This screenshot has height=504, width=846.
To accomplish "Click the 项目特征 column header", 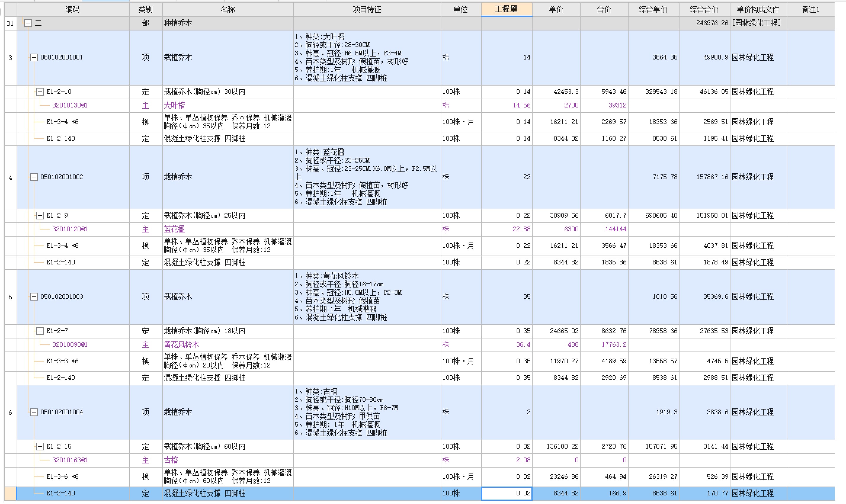I will tap(367, 9).
